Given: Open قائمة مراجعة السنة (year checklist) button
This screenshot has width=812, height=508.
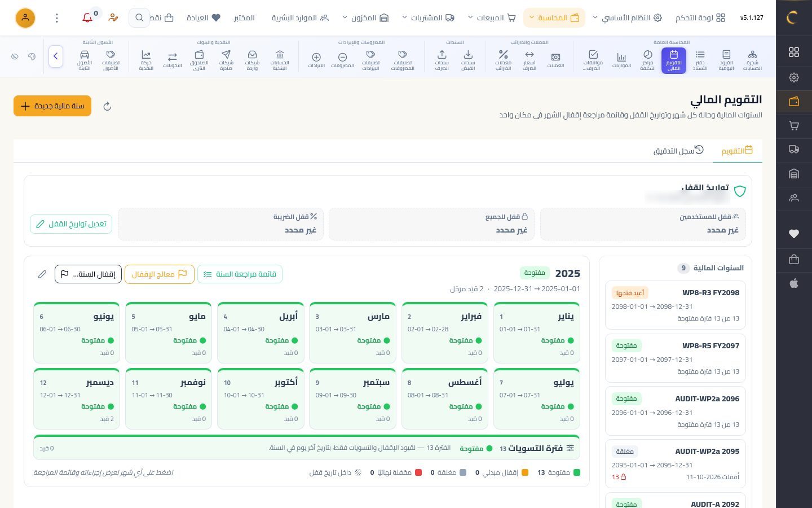Looking at the screenshot, I should click(240, 274).
